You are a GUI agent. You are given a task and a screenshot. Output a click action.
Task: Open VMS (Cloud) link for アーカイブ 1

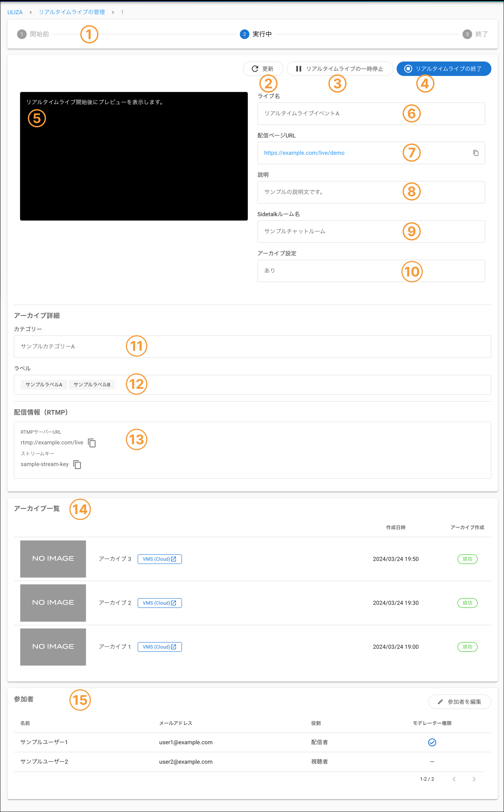[159, 647]
